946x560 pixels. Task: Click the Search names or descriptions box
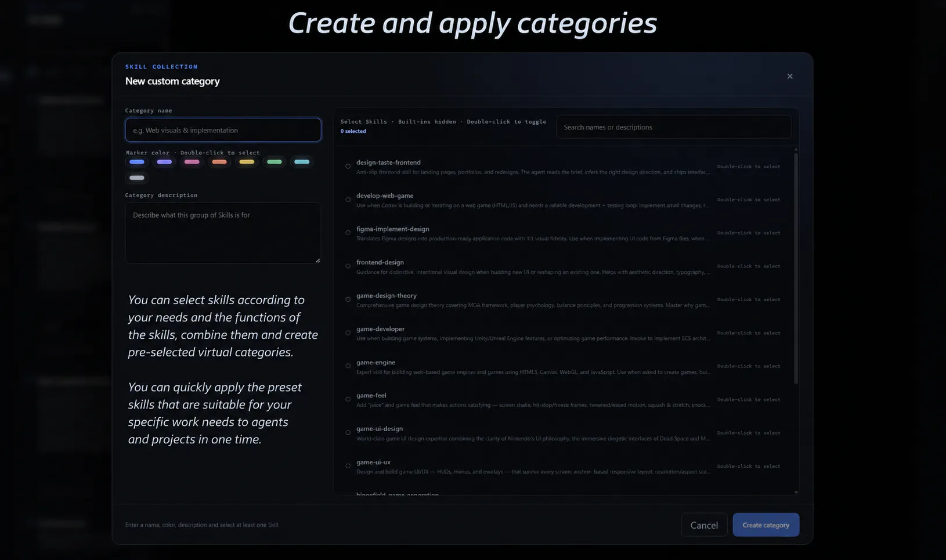pyautogui.click(x=674, y=127)
